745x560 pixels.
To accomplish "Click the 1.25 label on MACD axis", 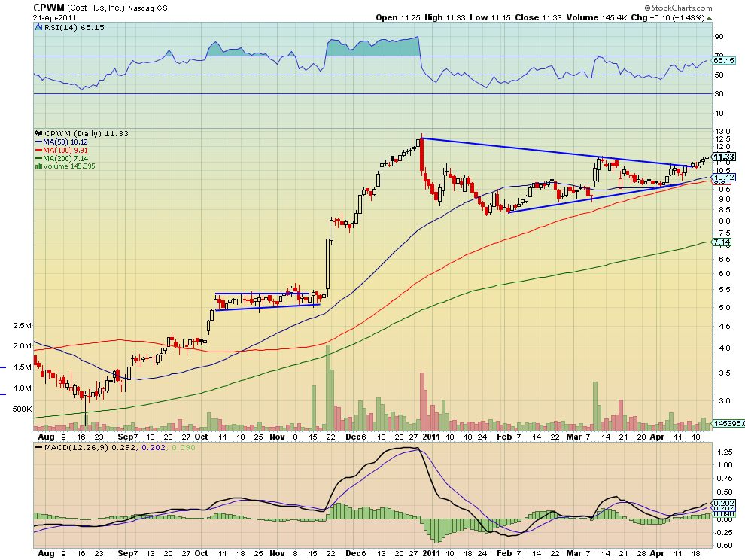I will (725, 452).
